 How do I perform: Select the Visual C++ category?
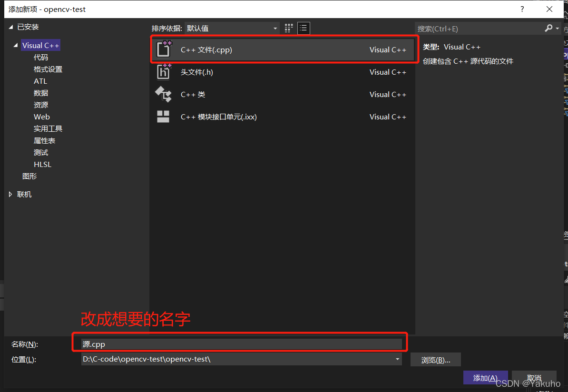pos(40,45)
